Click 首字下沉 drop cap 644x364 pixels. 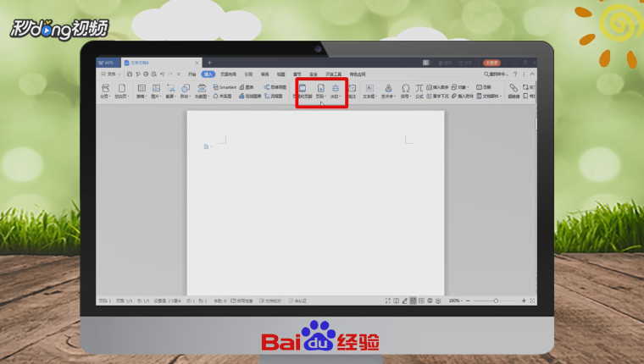click(437, 96)
